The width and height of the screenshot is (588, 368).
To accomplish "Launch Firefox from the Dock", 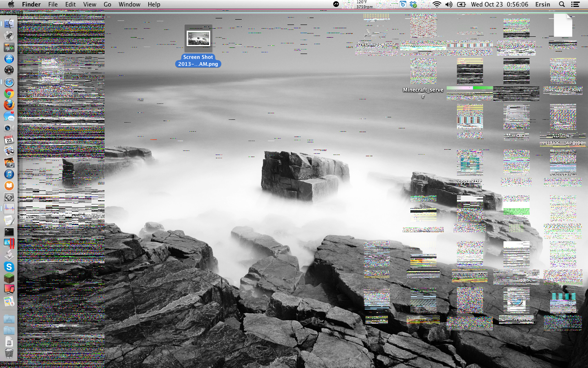I will pos(9,105).
